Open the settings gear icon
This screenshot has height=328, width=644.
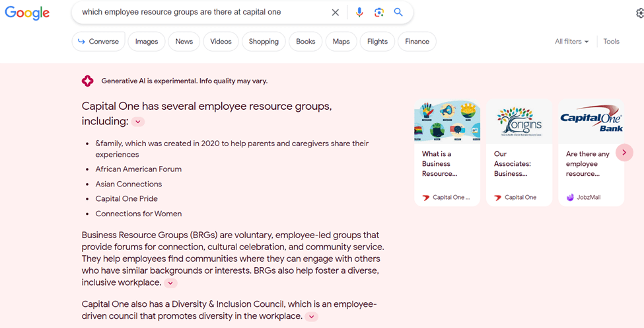(640, 13)
